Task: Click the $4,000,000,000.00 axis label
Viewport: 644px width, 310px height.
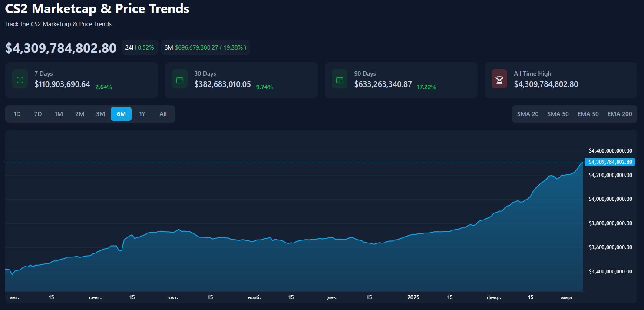Action: (x=610, y=199)
